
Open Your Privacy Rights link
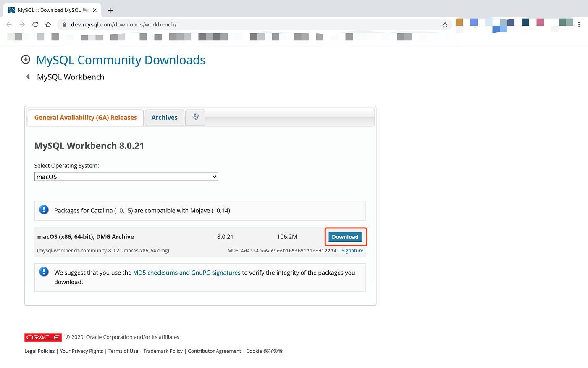[81, 351]
